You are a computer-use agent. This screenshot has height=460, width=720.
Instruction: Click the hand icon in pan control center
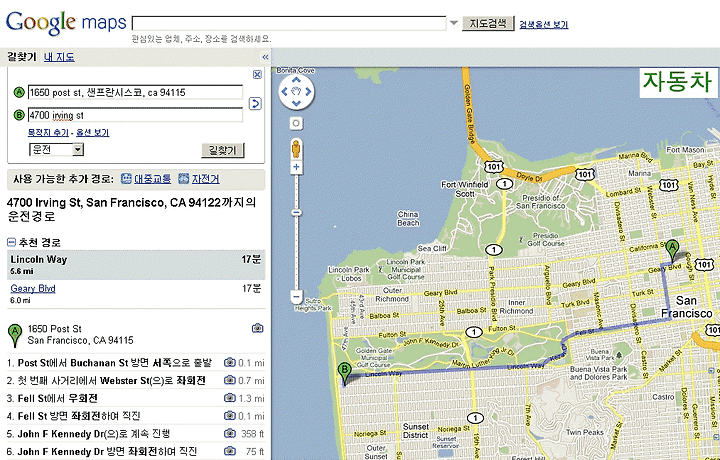pyautogui.click(x=296, y=92)
